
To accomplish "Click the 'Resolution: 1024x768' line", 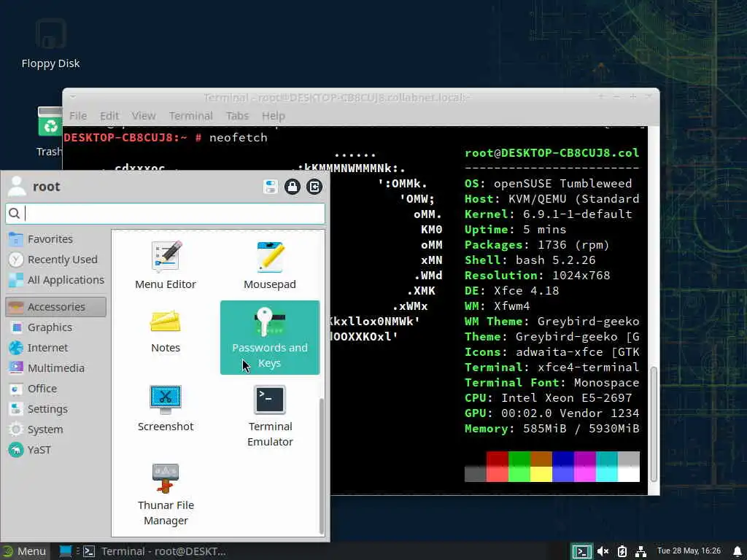I will tap(538, 275).
